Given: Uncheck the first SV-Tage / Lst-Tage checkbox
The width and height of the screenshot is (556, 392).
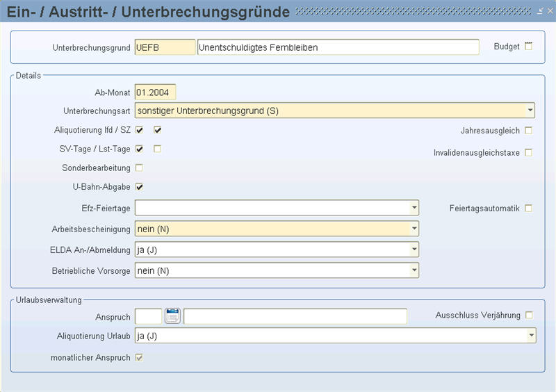Looking at the screenshot, I should tap(139, 149).
